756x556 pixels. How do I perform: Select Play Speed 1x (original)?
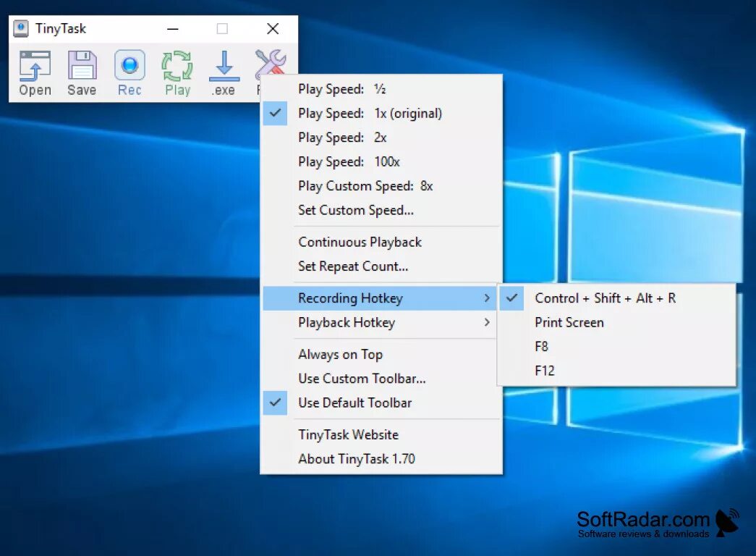click(x=381, y=113)
